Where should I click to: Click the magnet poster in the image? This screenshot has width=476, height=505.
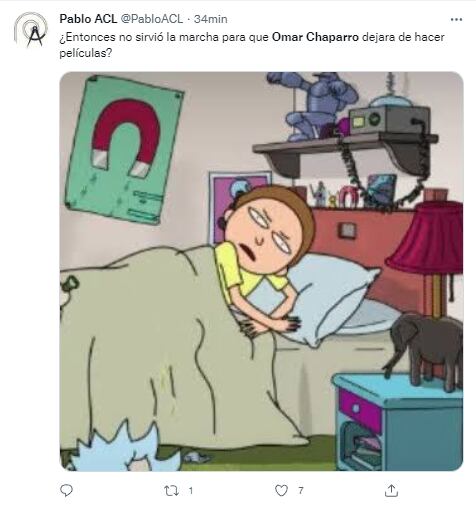[x=124, y=149]
